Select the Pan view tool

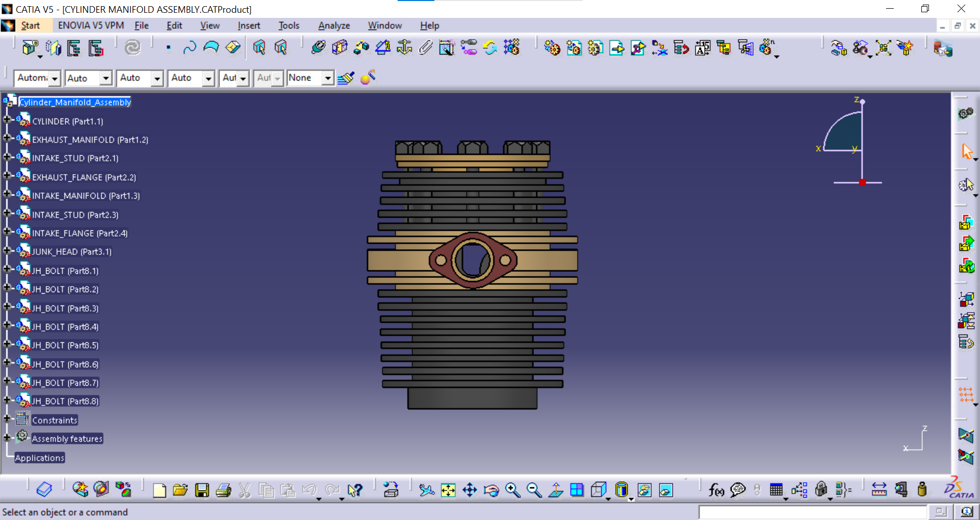click(x=470, y=490)
